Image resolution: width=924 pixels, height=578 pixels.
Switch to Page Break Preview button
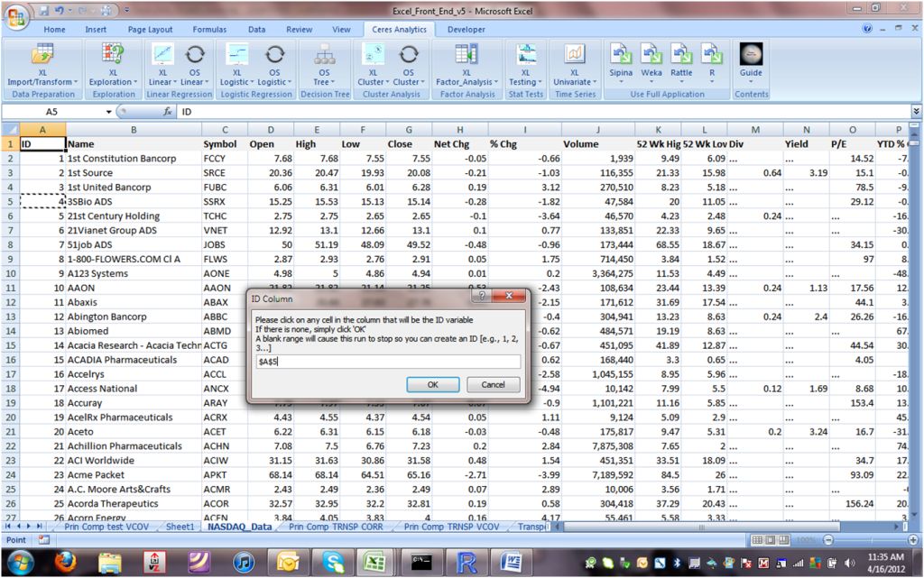tap(783, 540)
